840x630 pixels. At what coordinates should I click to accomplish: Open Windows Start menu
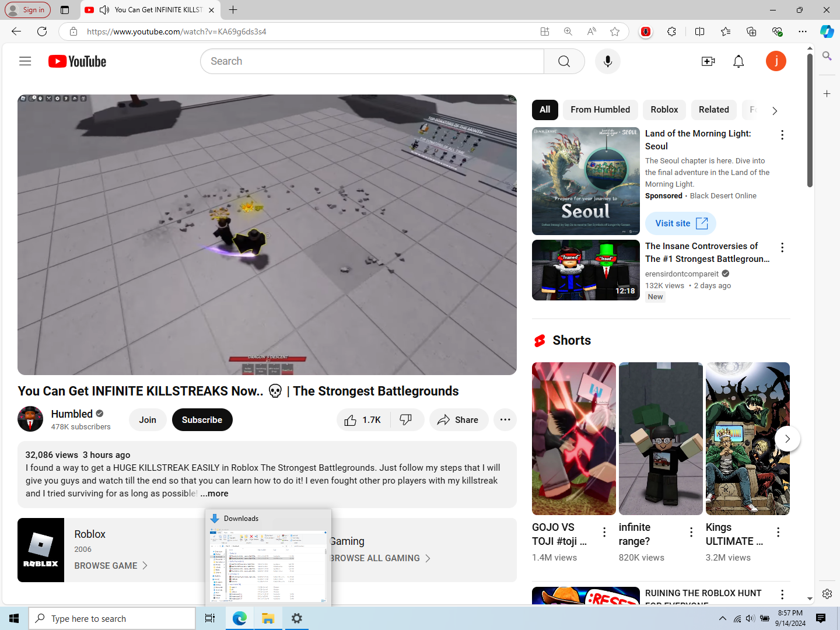[14, 618]
